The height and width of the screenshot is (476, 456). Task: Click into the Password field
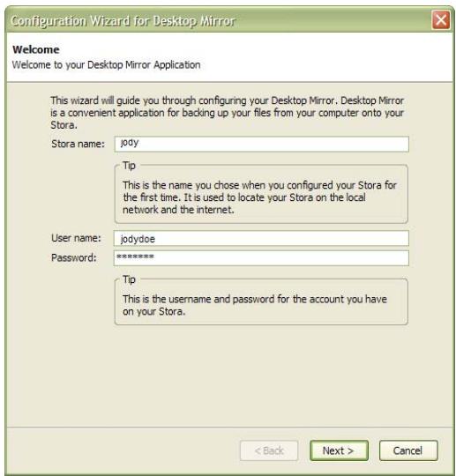[x=261, y=258]
